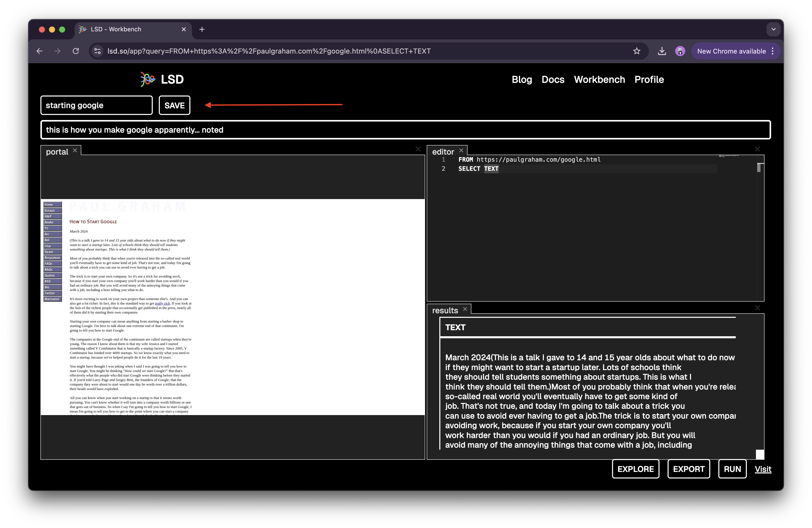Viewport: 812px width, 528px height.
Task: Go to Workbench in navigation
Action: click(599, 80)
